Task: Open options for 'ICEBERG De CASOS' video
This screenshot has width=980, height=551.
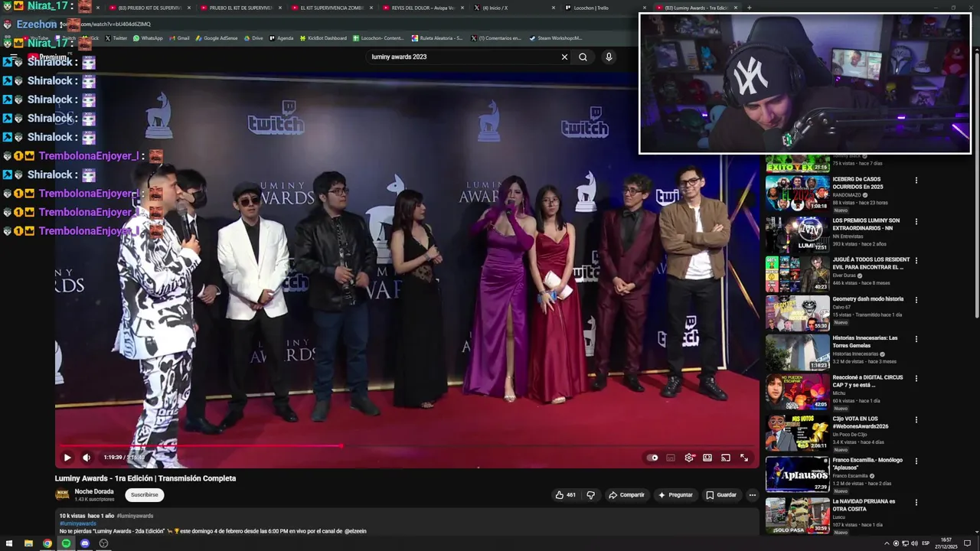Action: click(916, 181)
